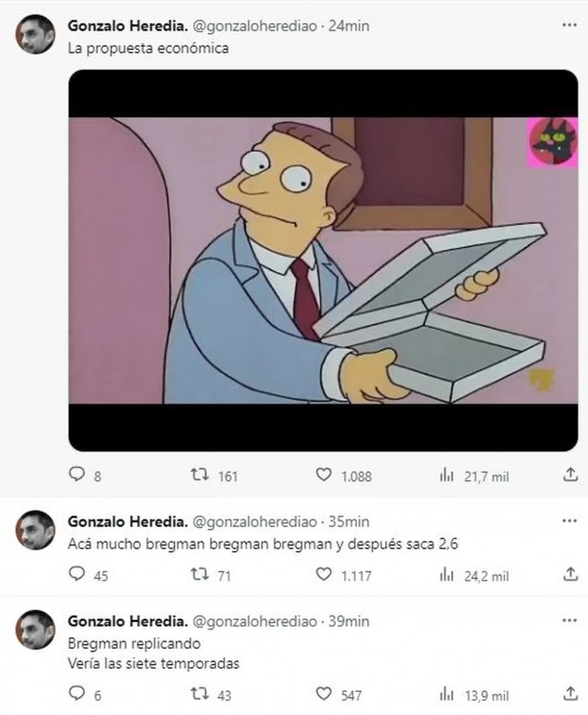Viewport: 588px width, 715px height.
Task: Reply to the "bregman bregman bregman" tweet
Action: coord(77,575)
